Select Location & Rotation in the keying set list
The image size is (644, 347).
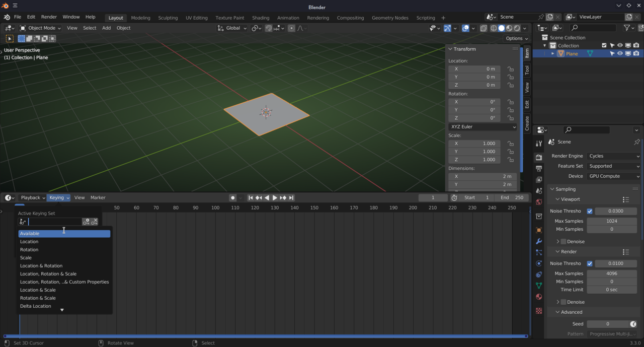[x=41, y=265]
